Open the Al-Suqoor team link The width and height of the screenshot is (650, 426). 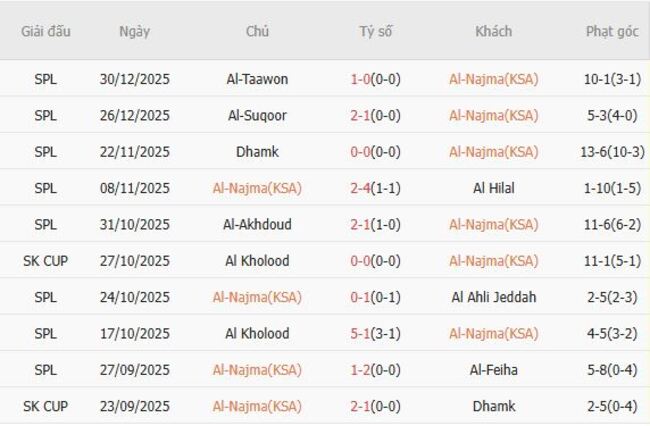click(x=257, y=115)
